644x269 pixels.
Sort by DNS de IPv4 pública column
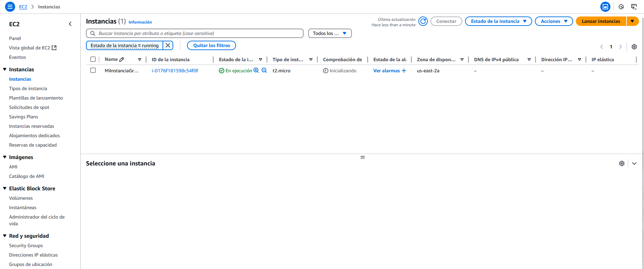click(x=529, y=60)
